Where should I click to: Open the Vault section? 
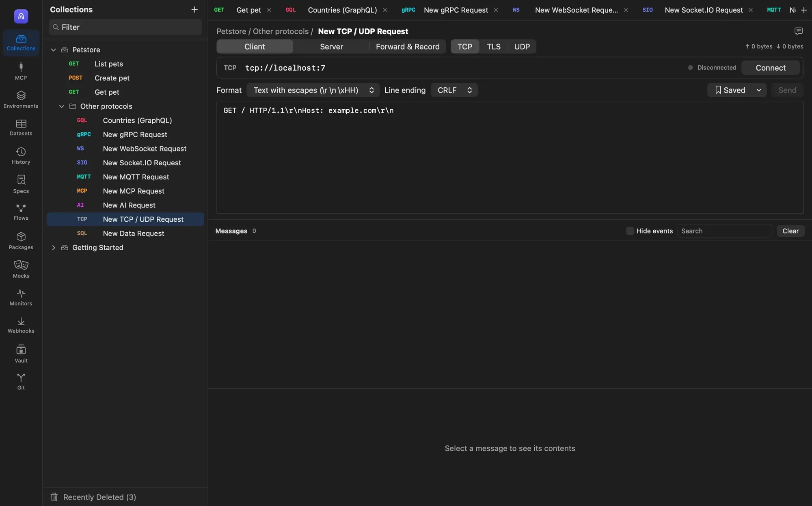(21, 354)
